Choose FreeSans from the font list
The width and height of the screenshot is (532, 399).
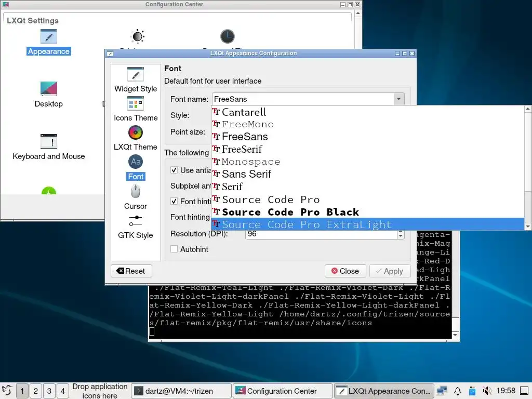click(368, 137)
